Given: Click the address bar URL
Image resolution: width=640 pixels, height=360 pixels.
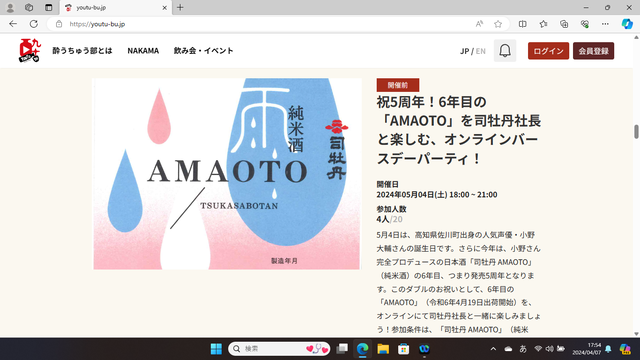Looking at the screenshot, I should 97,24.
